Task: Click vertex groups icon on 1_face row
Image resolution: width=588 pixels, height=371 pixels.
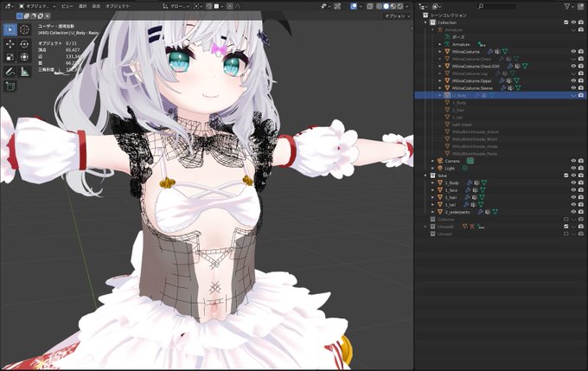Action: click(475, 190)
